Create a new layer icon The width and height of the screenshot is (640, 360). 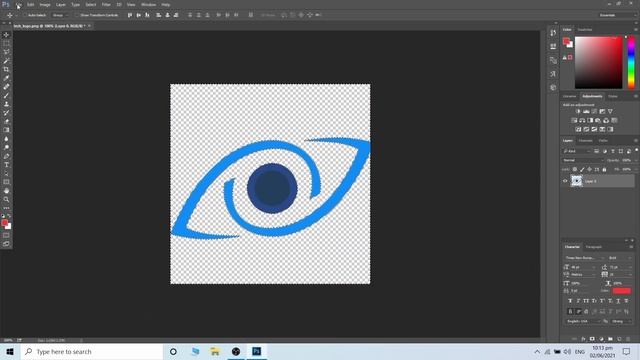[619, 339]
